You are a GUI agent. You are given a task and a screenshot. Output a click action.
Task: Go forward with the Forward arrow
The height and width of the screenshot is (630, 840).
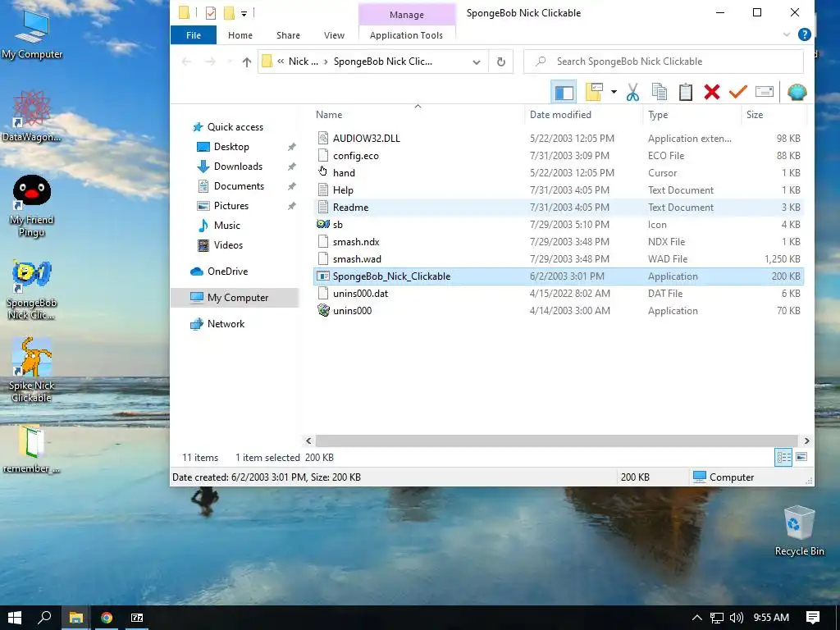[211, 62]
